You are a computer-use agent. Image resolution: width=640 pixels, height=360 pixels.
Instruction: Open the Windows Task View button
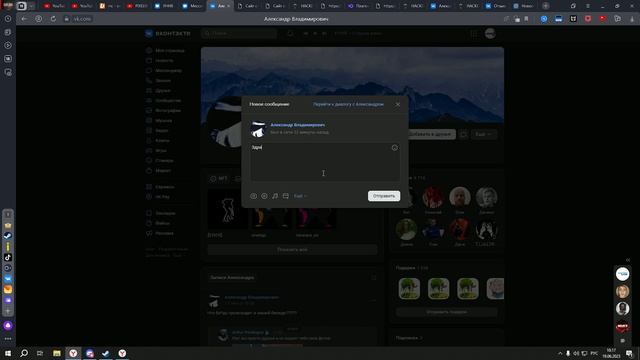point(40,353)
